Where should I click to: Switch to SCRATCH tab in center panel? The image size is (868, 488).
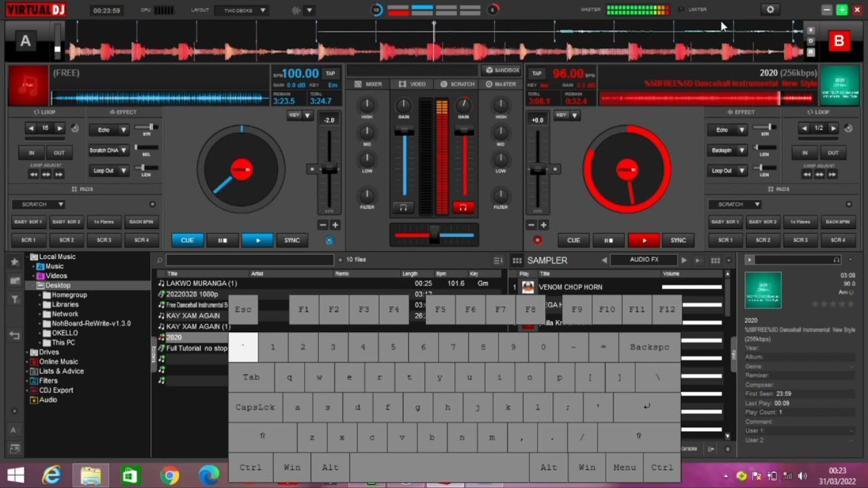[x=458, y=84]
